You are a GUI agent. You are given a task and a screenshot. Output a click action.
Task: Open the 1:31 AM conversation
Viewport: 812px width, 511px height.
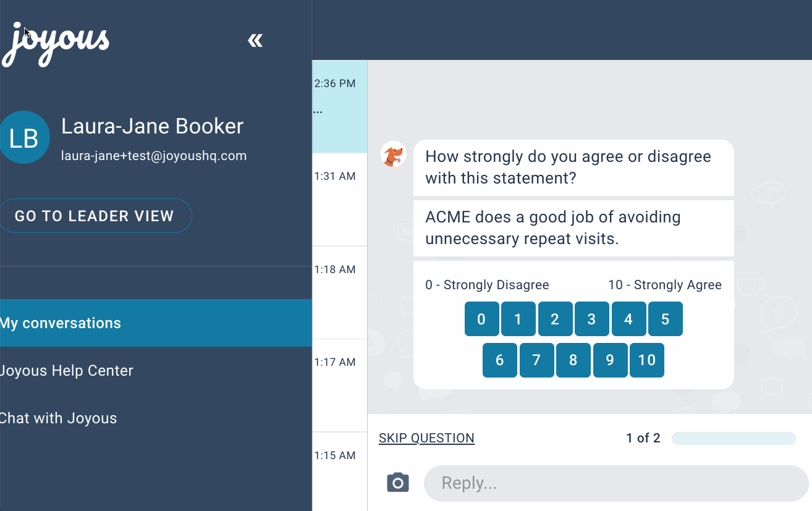coord(340,200)
